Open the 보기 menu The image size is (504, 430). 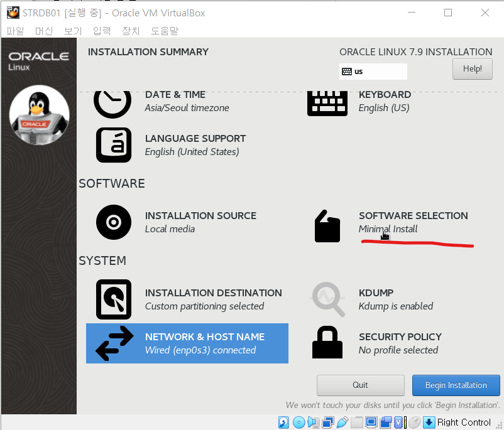(x=73, y=31)
